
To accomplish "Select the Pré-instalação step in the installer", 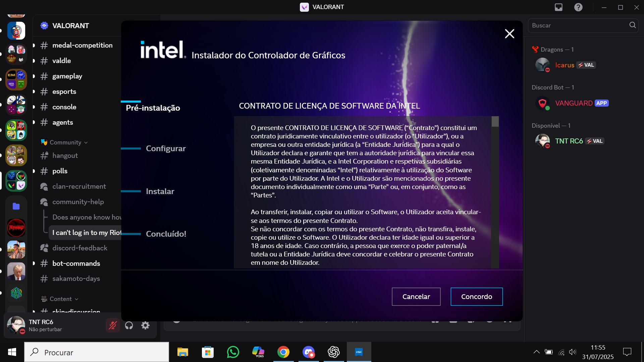I will point(153,108).
